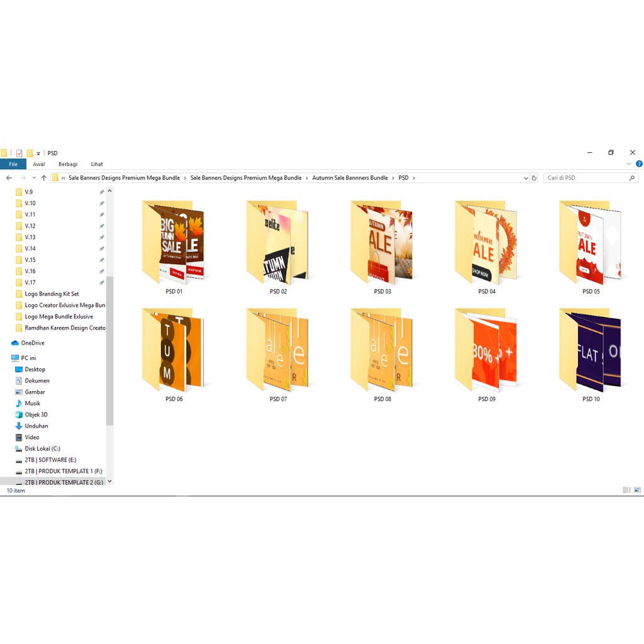644x644 pixels.
Task: Open Objek 3D in sidebar
Action: point(36,414)
